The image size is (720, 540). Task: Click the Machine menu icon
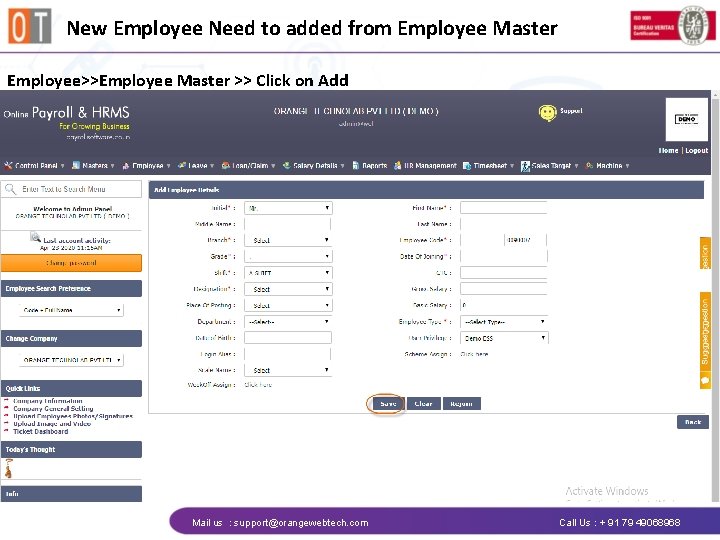point(590,165)
